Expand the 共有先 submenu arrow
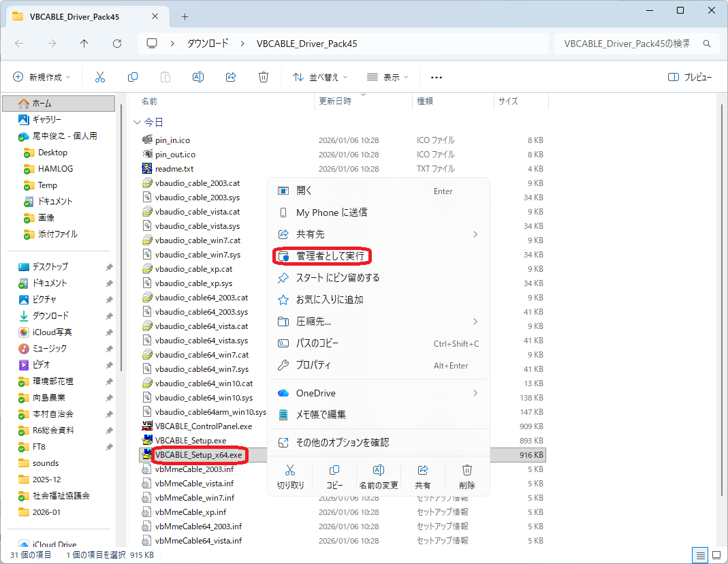Screen dimensions: 728x564 coord(475,234)
